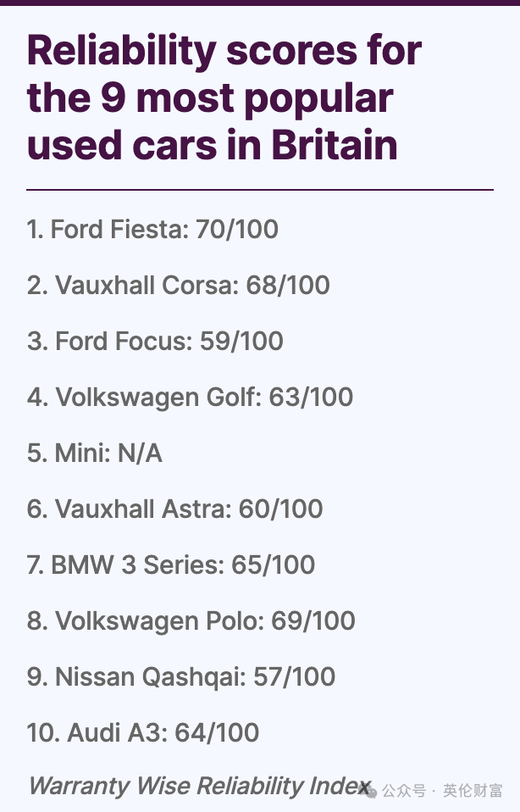Click 'the 9 most popular' title line
The height and width of the screenshot is (812, 520).
click(210, 98)
